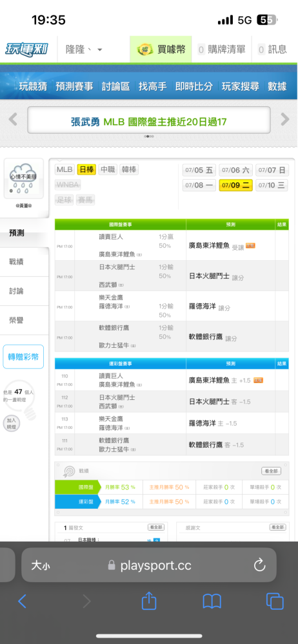298x644 pixels.
Task: Open the Safari tabs overview
Action: tap(275, 601)
